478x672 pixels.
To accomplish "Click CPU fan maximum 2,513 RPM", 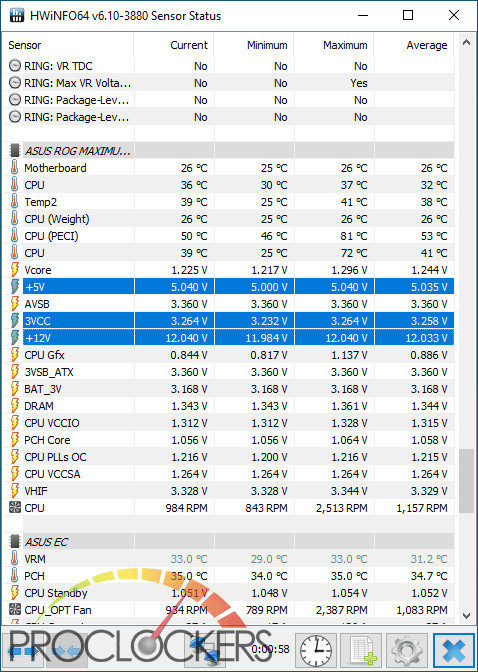I will [342, 508].
